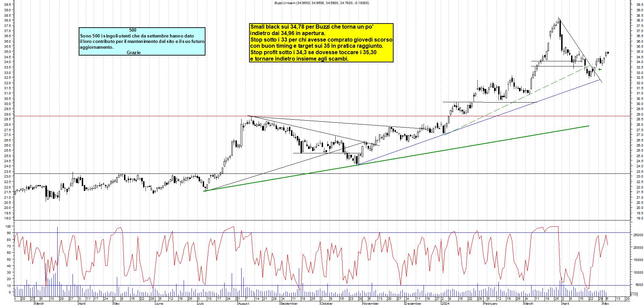This screenshot has width=644, height=305.
Task: Click the June month label on time axis
Action: [159, 303]
